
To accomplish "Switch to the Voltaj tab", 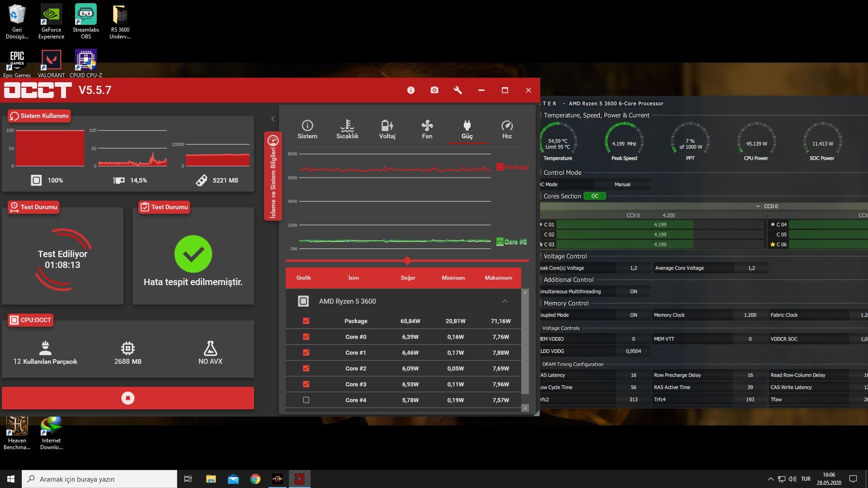I will 387,130.
